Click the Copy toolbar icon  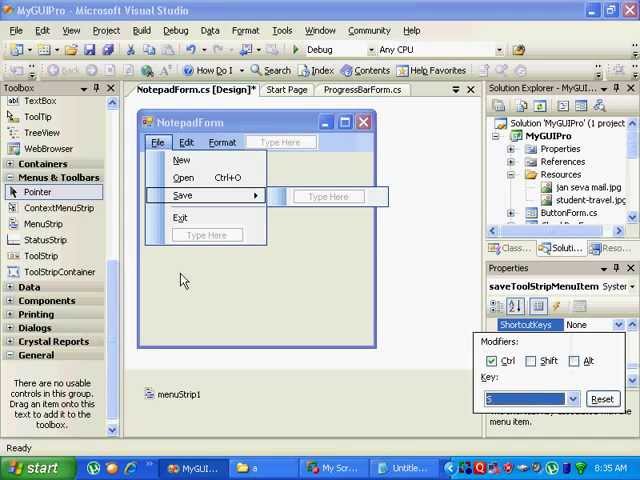pyautogui.click(x=149, y=50)
